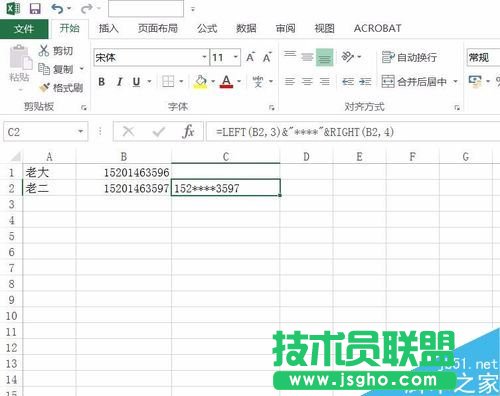Switch to the ACROBAT tab
Viewport: 500px width, 396px height.
point(377,28)
